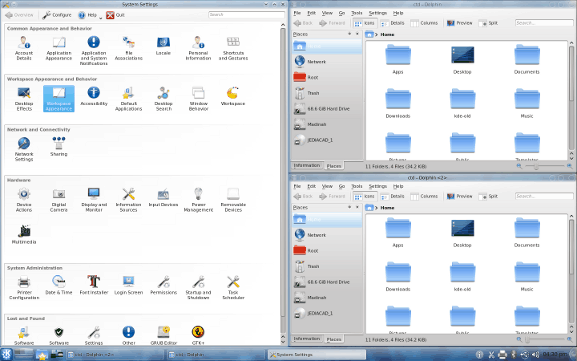
Task: Open Date & Time settings
Action: (x=59, y=285)
